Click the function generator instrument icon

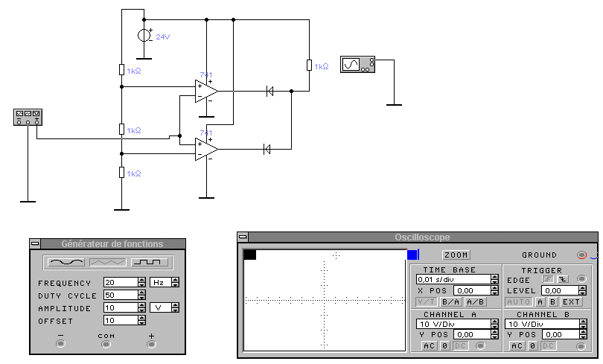[x=27, y=117]
